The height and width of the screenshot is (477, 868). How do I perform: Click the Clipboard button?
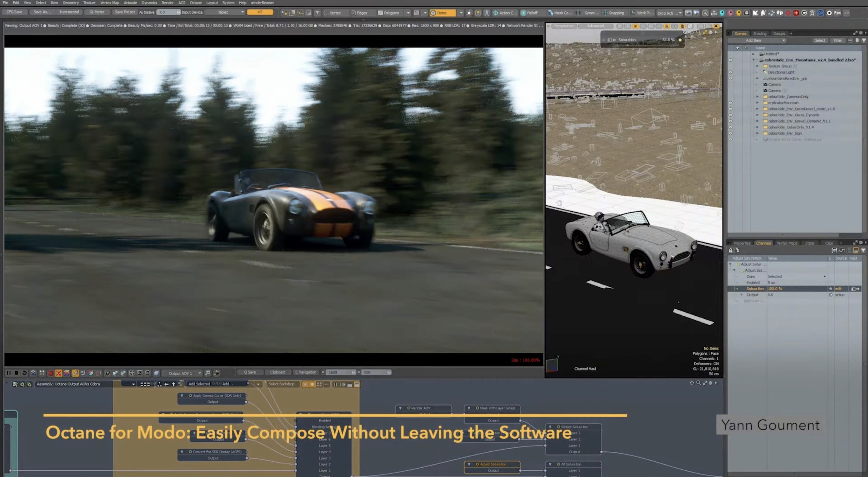coord(277,372)
